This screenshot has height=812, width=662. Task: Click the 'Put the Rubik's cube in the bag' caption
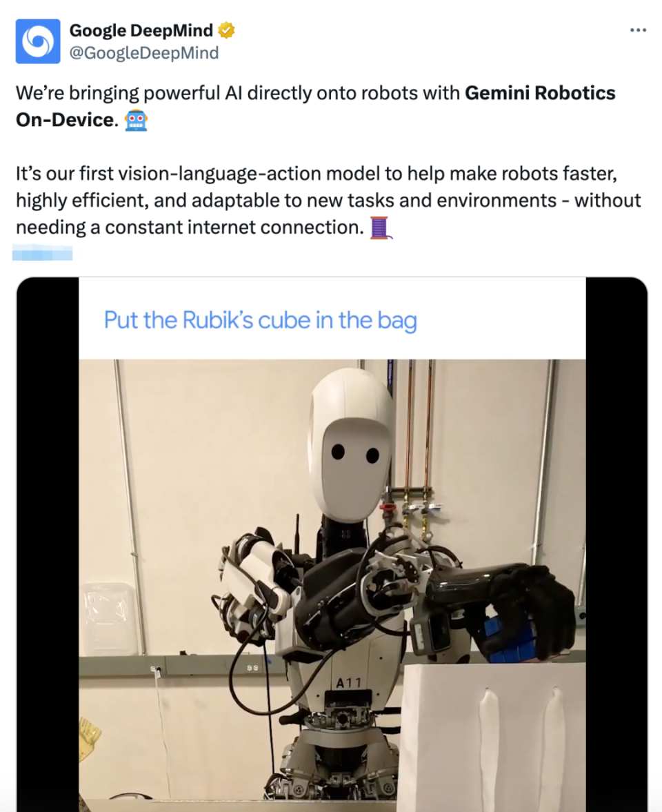(x=261, y=320)
